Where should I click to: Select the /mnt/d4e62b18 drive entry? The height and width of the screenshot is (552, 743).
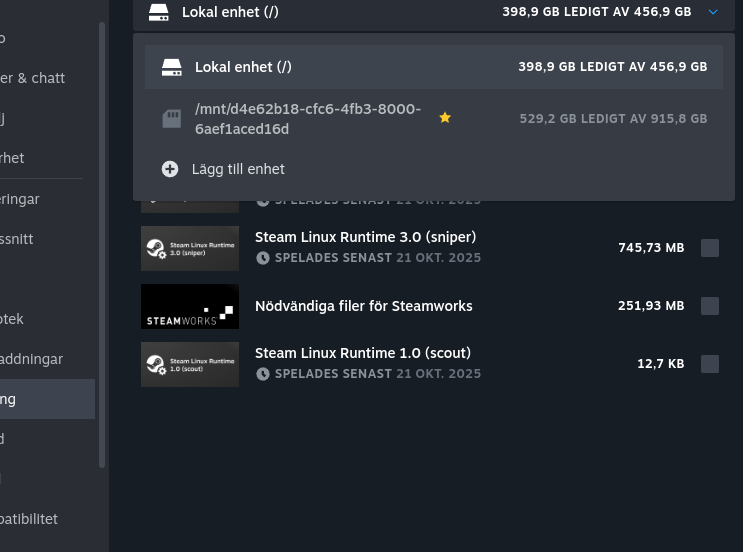tap(308, 119)
